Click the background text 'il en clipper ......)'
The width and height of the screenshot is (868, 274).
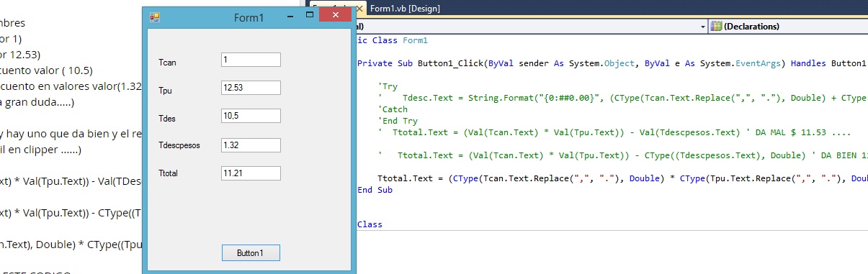pos(41,150)
